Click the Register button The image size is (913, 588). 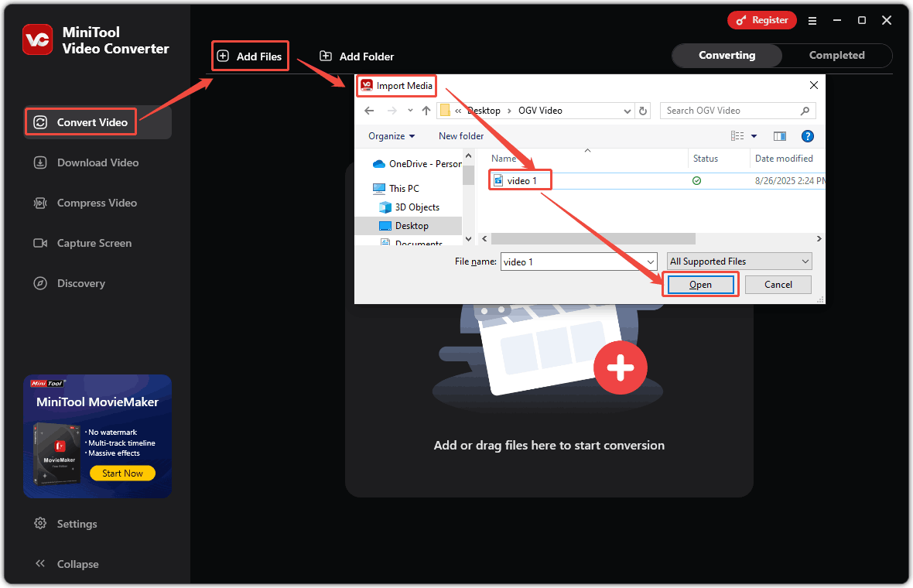click(x=761, y=20)
